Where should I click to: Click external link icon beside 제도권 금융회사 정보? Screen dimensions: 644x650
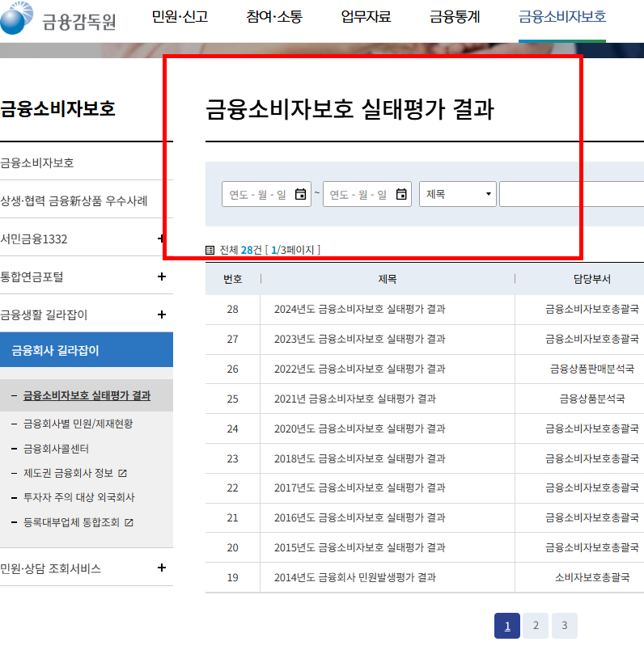pos(122,473)
